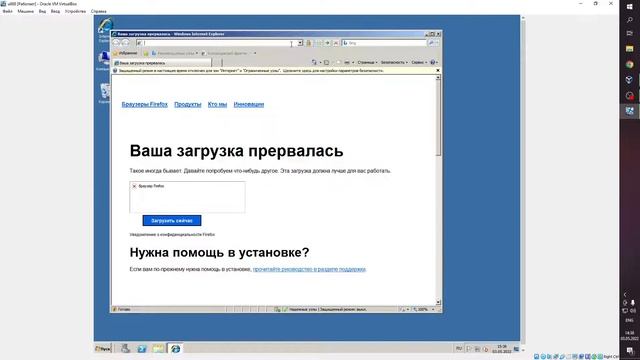Open VirtualBox Машина menu
Screen dimensions: 640x360
pyautogui.click(x=25, y=11)
